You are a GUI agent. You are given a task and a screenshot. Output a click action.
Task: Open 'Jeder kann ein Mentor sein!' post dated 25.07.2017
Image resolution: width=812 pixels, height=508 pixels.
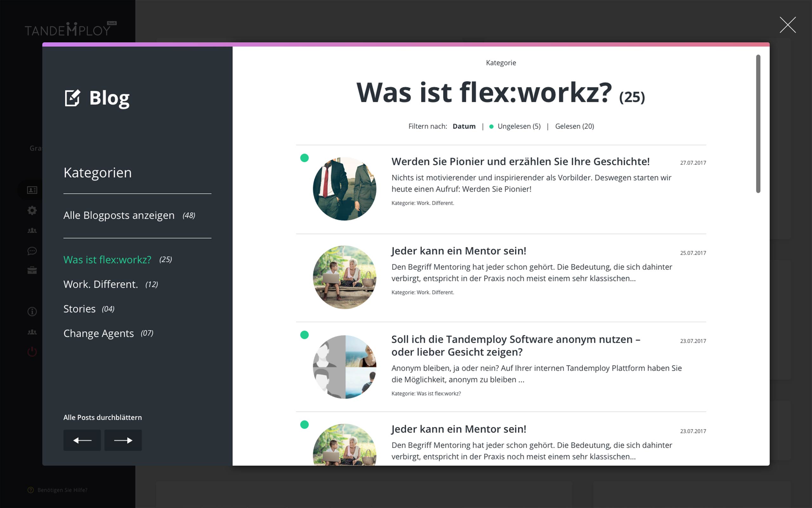[x=459, y=251]
